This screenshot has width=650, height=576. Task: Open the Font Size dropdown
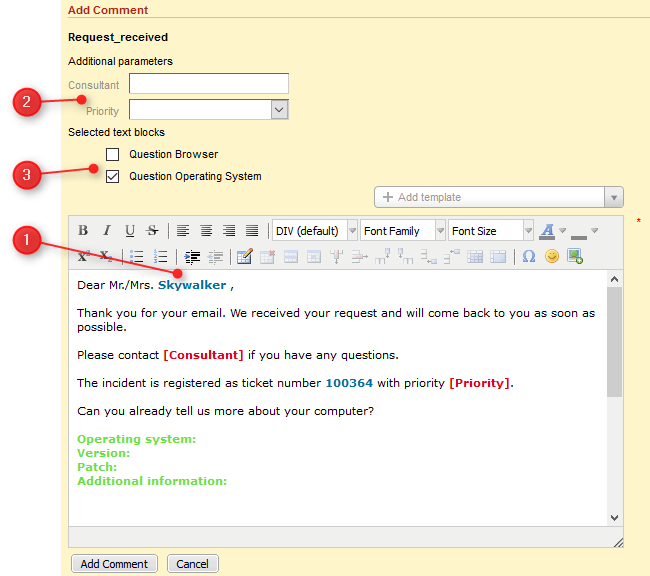[491, 231]
